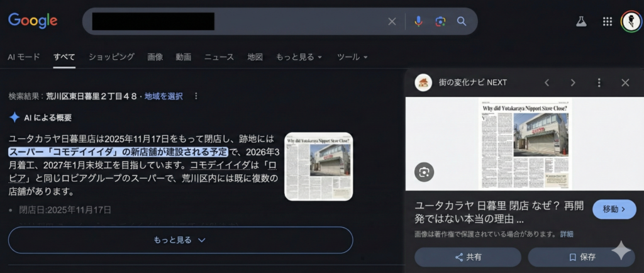Open the Google account avatar

tap(631, 21)
